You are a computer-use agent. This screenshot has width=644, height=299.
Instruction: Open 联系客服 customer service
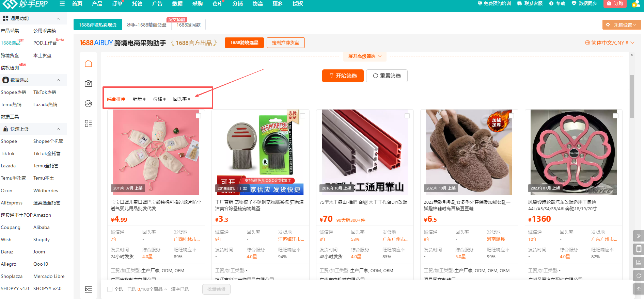530,3
